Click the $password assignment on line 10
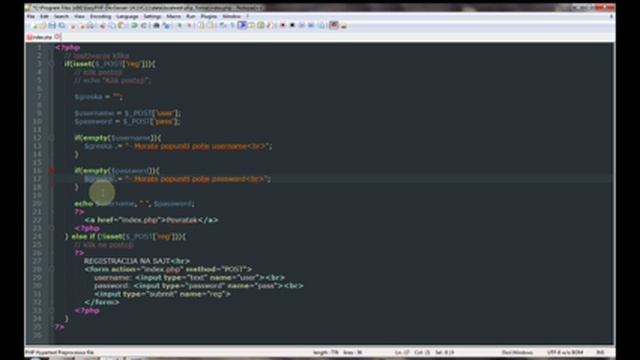This screenshot has width=640, height=360. click(127, 122)
